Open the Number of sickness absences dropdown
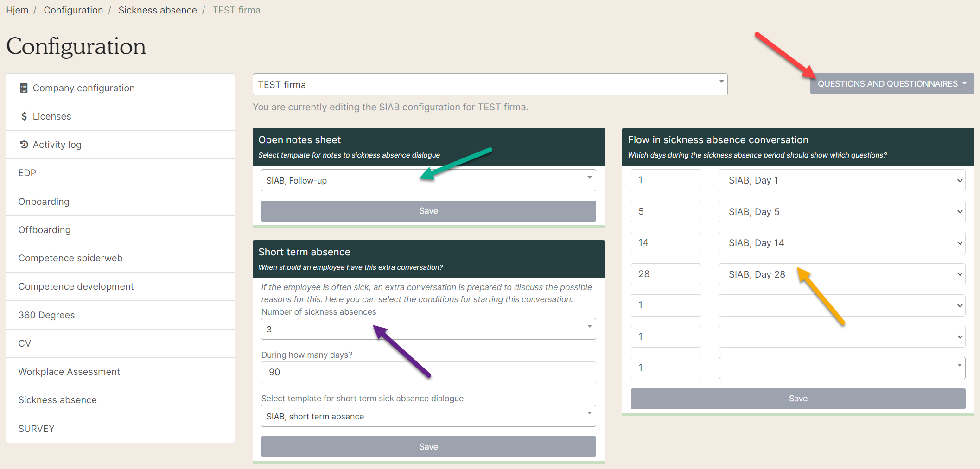980x469 pixels. tap(428, 329)
